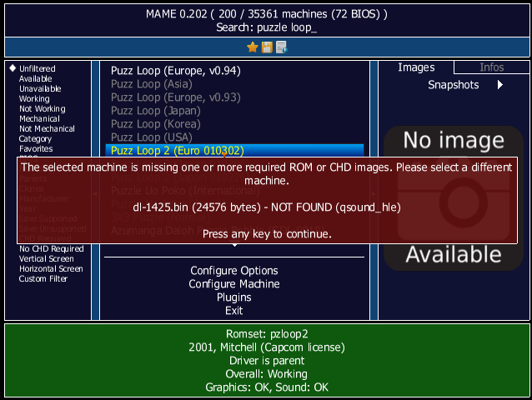Click Exit in the bottom menu
Image resolution: width=532 pixels, height=400 pixels.
(234, 311)
